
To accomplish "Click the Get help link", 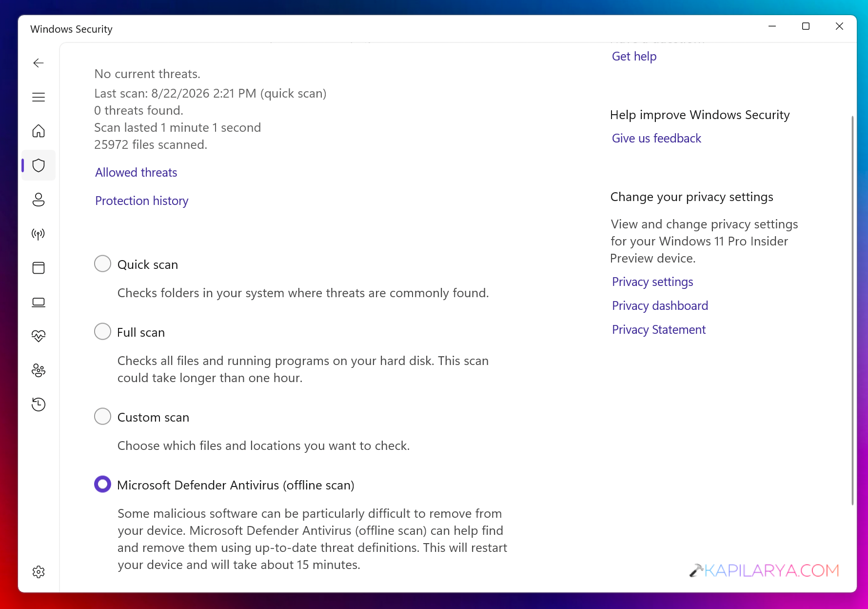I will pyautogui.click(x=634, y=57).
